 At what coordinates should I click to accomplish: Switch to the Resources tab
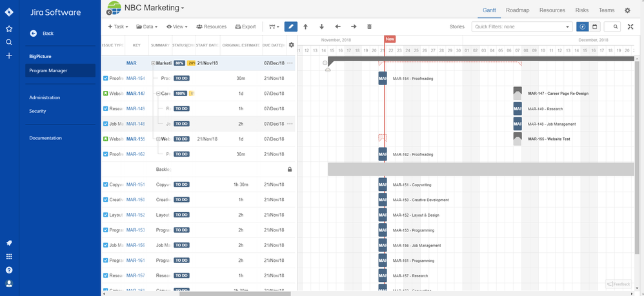[x=552, y=10]
